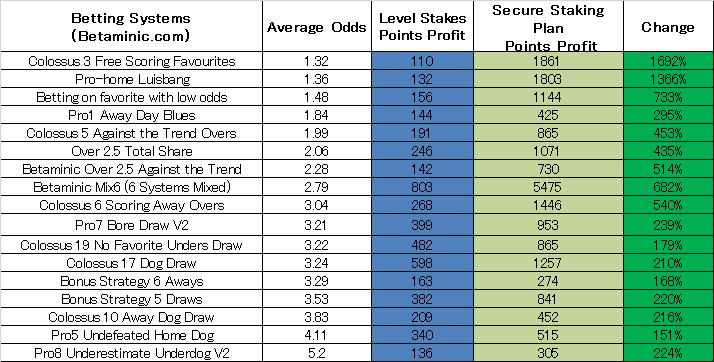Select the Pro-home Luisbang row label
This screenshot has height=362, width=714.
point(131,79)
